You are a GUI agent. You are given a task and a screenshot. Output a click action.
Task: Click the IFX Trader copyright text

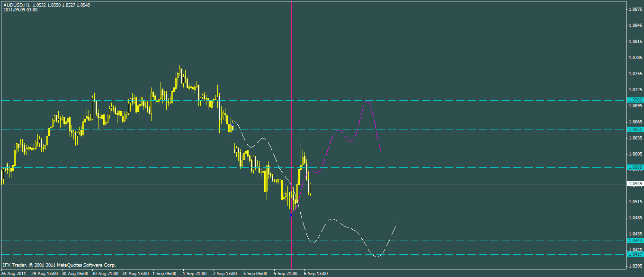point(59,265)
